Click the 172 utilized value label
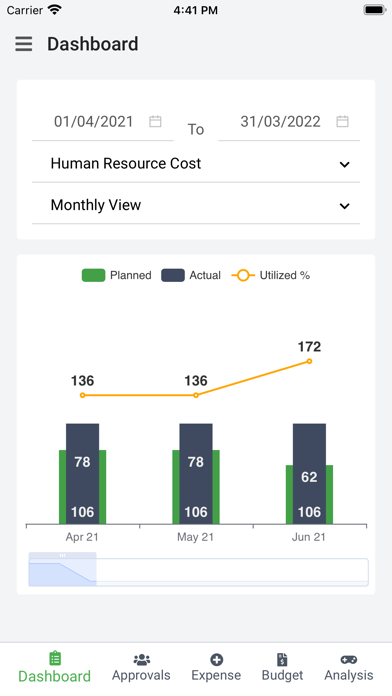 pyautogui.click(x=309, y=346)
